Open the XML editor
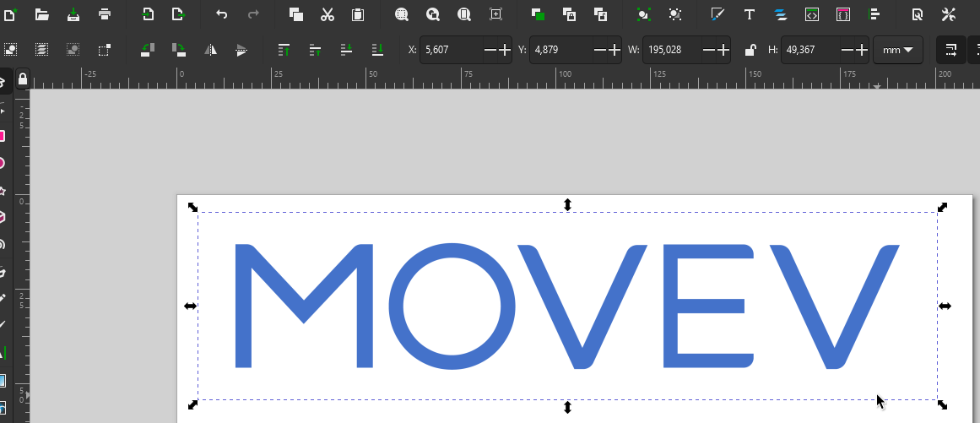This screenshot has width=980, height=423. click(x=811, y=14)
